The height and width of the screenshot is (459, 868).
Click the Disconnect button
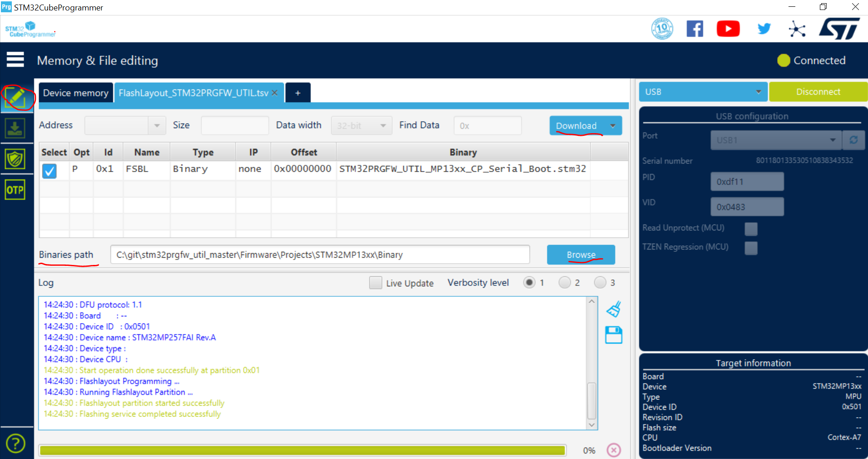click(x=818, y=92)
